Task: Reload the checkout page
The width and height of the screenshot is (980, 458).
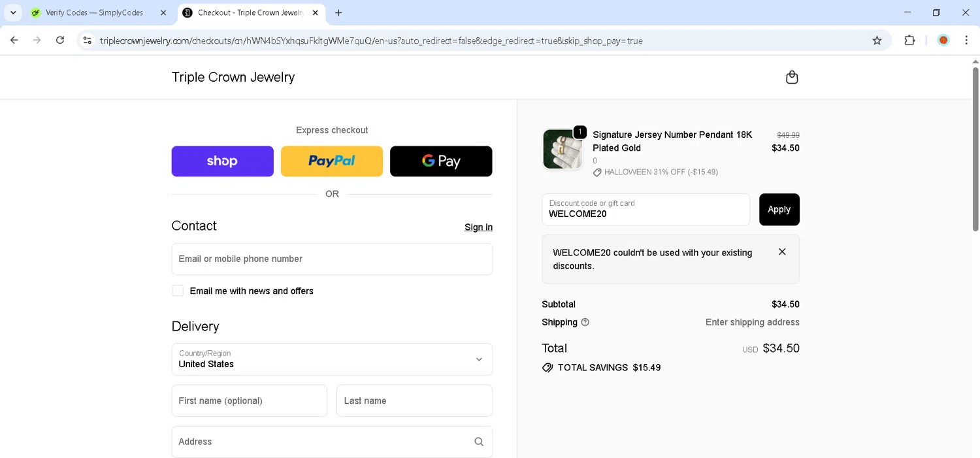Action: tap(60, 41)
